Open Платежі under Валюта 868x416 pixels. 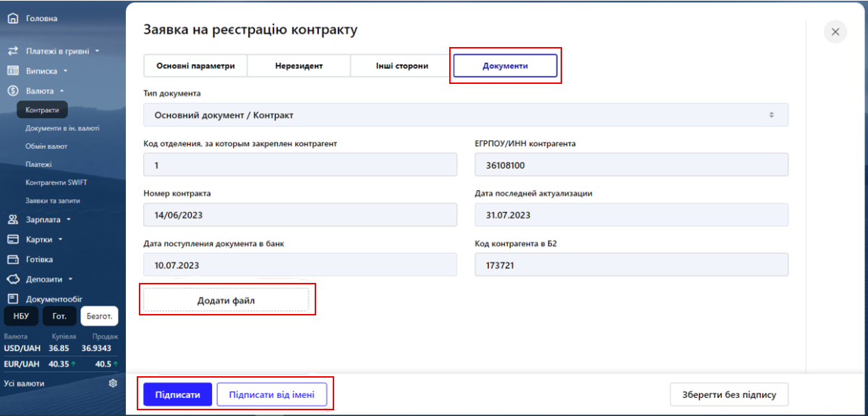(38, 164)
